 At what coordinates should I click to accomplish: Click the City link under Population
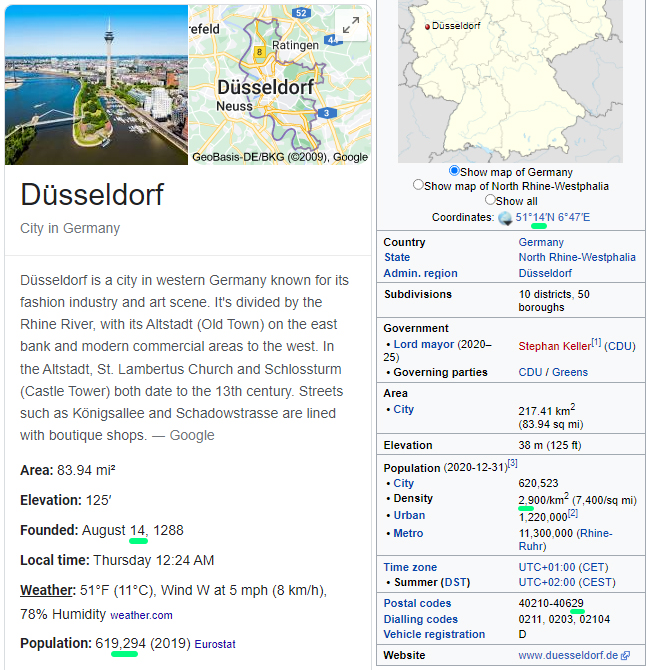403,483
